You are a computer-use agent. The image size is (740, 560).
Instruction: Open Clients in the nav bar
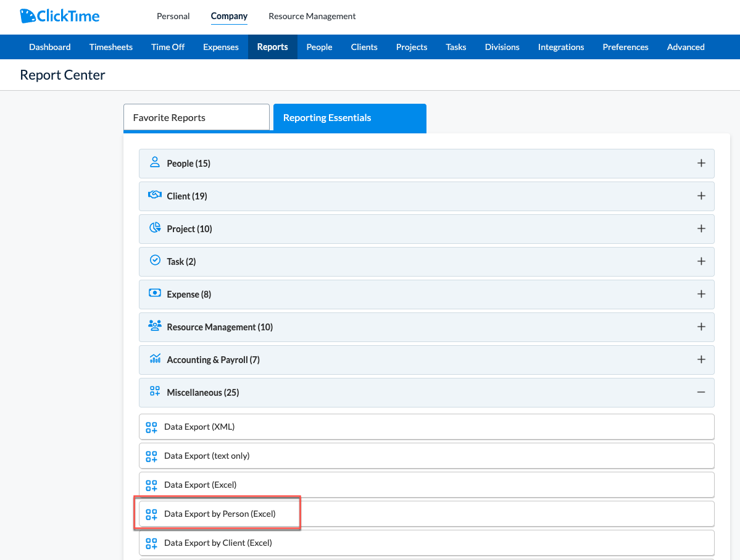(364, 47)
